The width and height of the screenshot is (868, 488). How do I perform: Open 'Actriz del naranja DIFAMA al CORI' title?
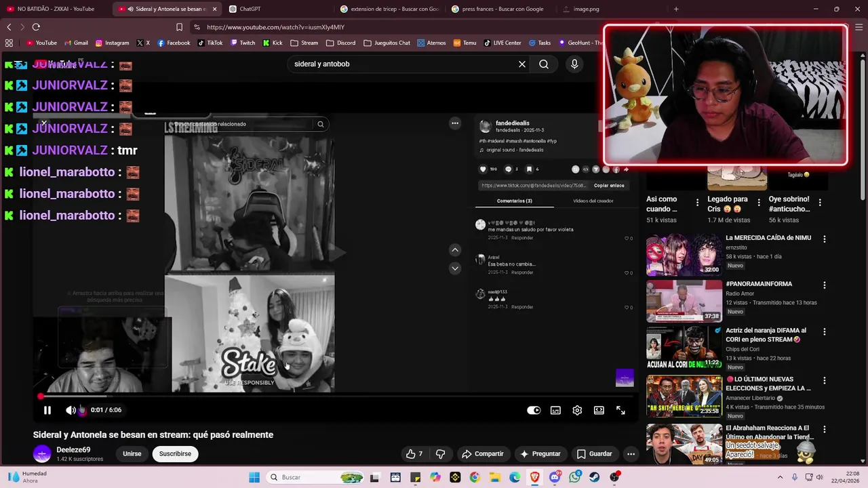point(766,335)
